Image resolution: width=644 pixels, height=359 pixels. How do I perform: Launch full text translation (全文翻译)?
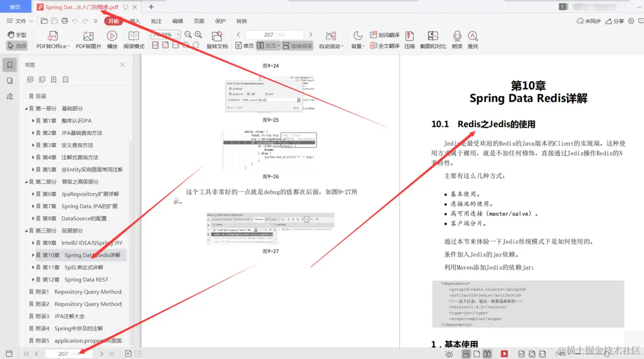tap(385, 46)
